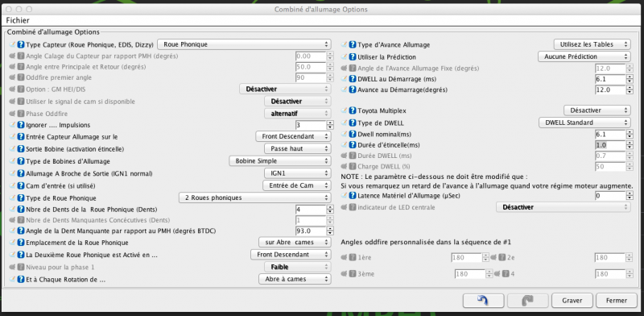Image resolution: width=644 pixels, height=316 pixels.
Task: Click stepper arrows for Ignorer Impulsions
Action: click(x=330, y=125)
